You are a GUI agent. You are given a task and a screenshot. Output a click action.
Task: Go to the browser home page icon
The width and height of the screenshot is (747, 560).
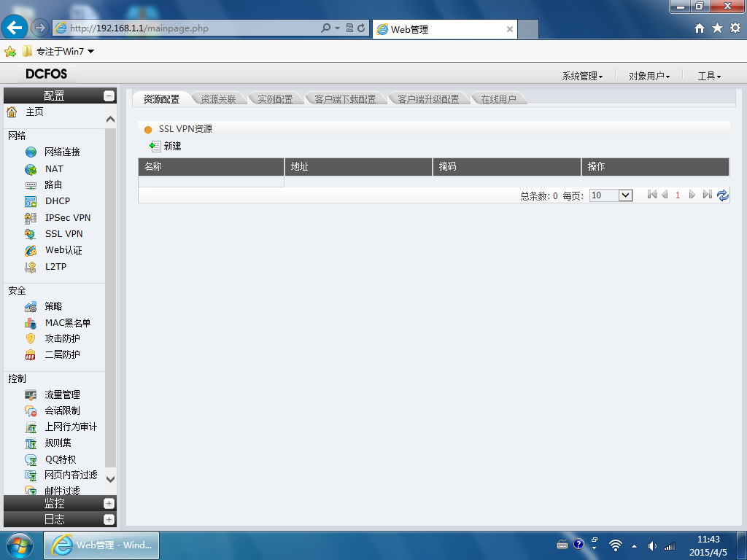click(x=700, y=28)
